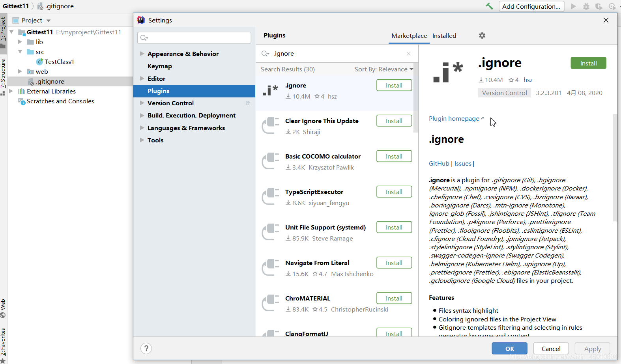The image size is (621, 364).
Task: Open the Plugin homepage link
Action: click(x=456, y=119)
